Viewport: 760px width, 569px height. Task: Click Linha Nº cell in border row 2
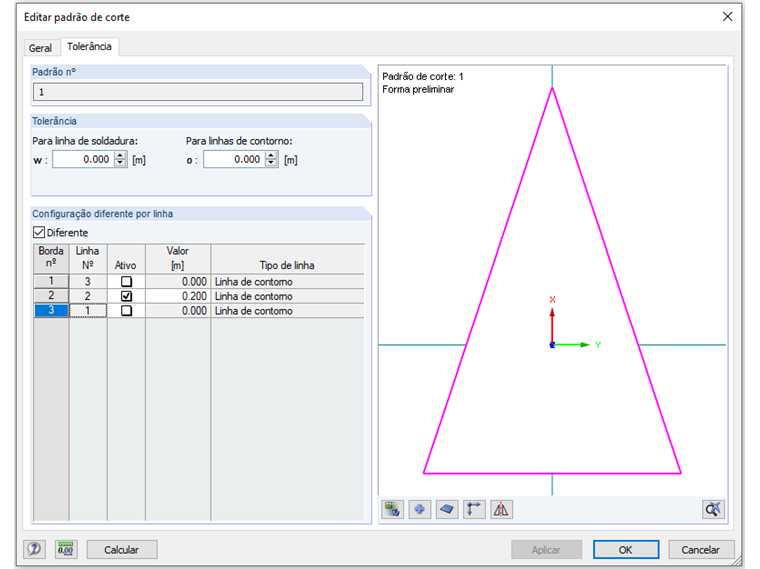tap(88, 296)
